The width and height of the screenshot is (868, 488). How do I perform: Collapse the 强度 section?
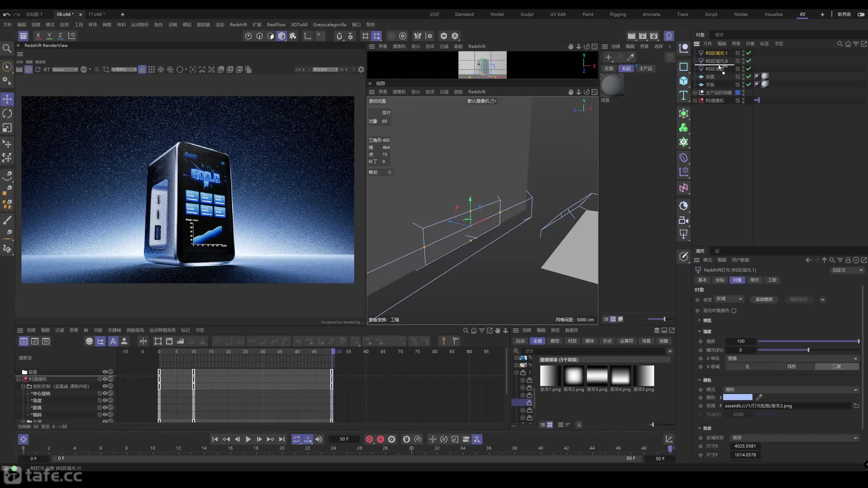click(x=699, y=331)
